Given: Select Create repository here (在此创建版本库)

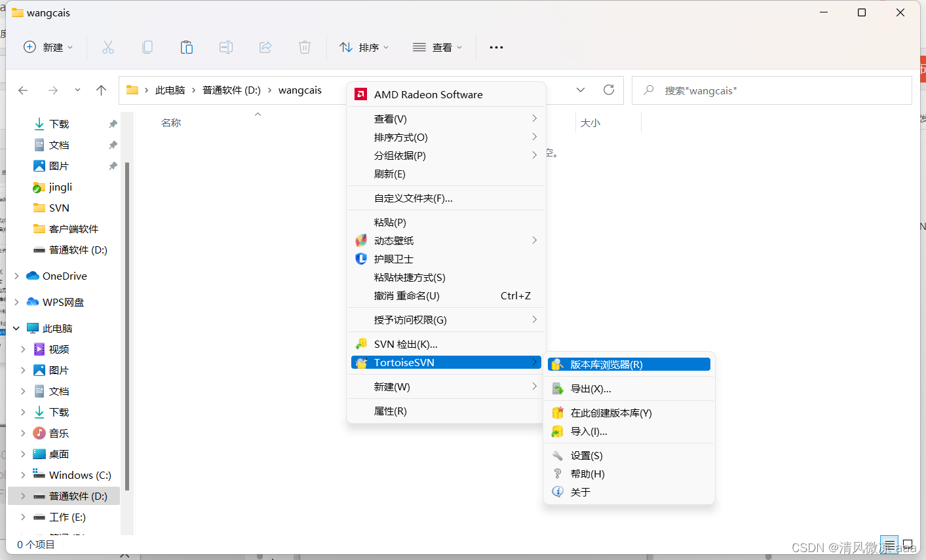Looking at the screenshot, I should click(629, 413).
